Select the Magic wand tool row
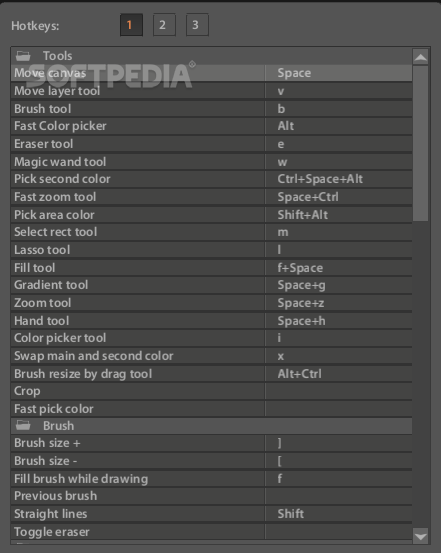The image size is (441, 553). (211, 162)
